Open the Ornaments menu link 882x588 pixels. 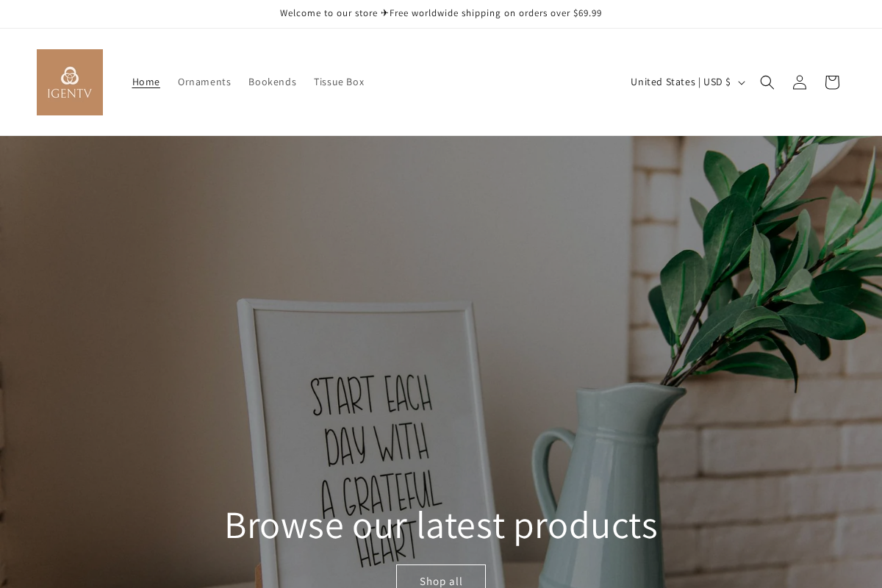pyautogui.click(x=204, y=82)
